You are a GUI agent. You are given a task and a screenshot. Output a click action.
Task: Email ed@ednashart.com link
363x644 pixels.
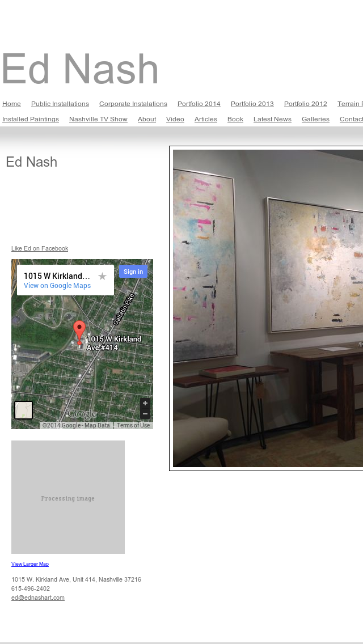click(x=38, y=598)
